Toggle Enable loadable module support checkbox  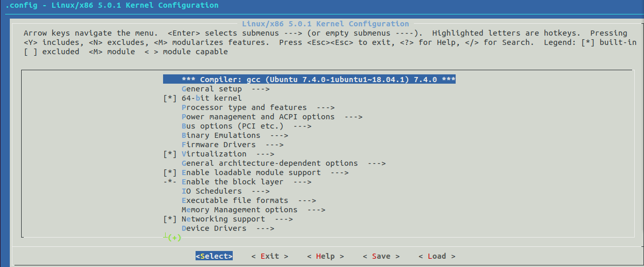(x=170, y=172)
